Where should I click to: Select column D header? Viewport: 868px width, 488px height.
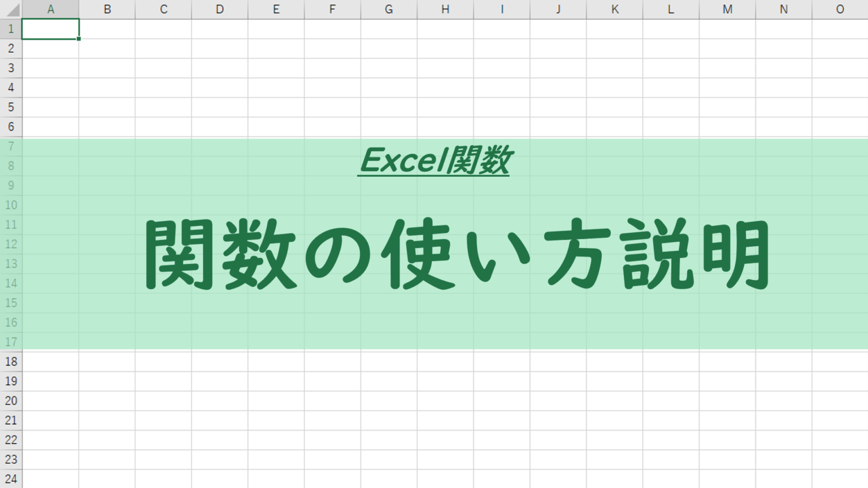[x=220, y=10]
